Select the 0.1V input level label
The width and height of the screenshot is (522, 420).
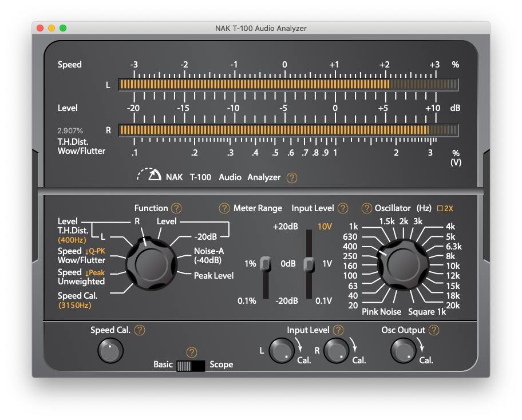point(323,301)
